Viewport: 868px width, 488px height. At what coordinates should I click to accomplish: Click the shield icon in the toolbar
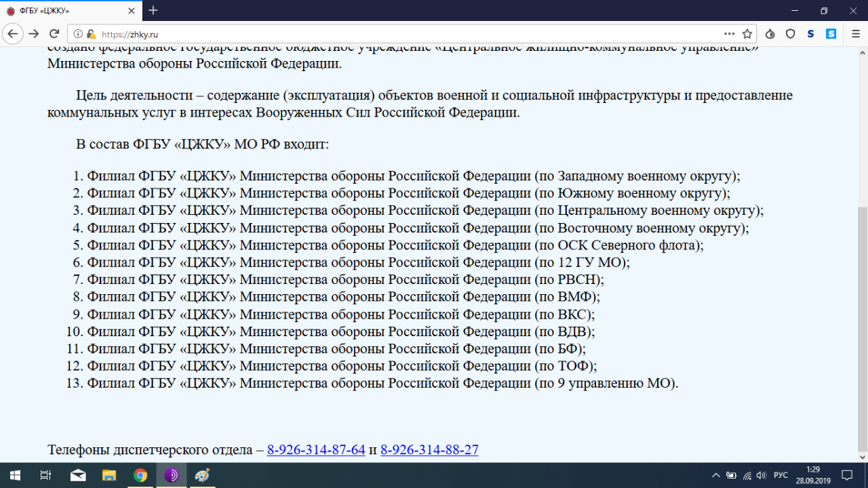(x=790, y=34)
